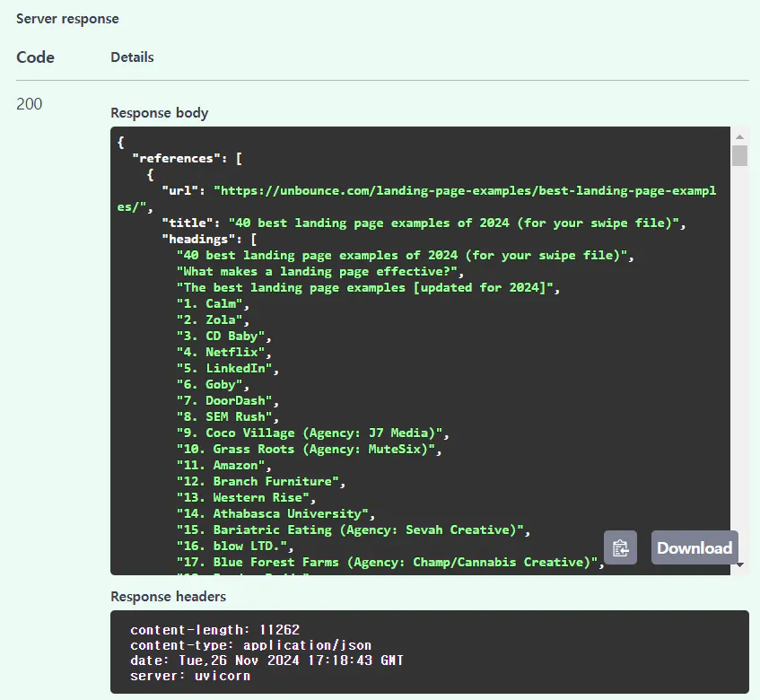Click heading "7. DoorDash"
Image resolution: width=760 pixels, height=700 pixels.
point(227,400)
